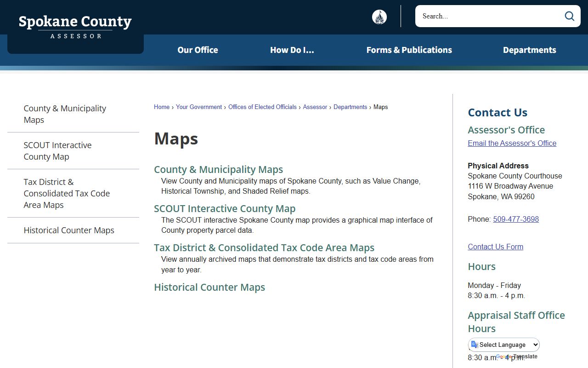Click the county seal icon in header
This screenshot has height=368, width=588.
[x=379, y=17]
